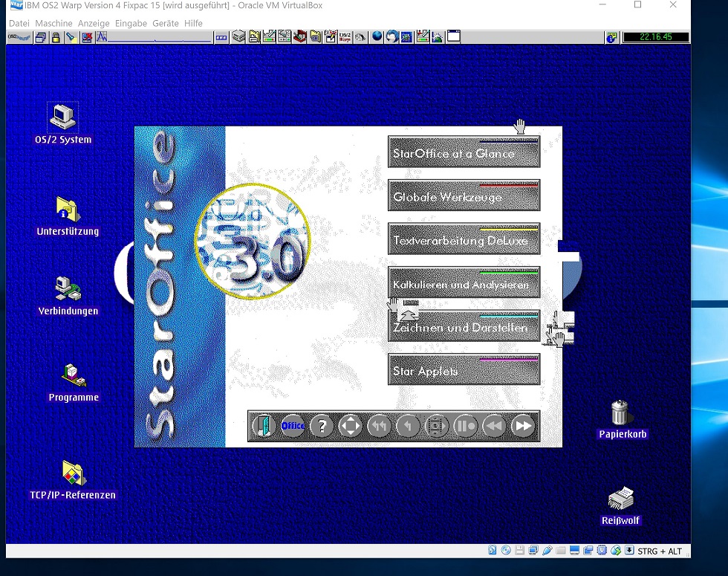Click the shutdown icon in WarpCenter
This screenshot has height=576, width=728.
[x=87, y=37]
